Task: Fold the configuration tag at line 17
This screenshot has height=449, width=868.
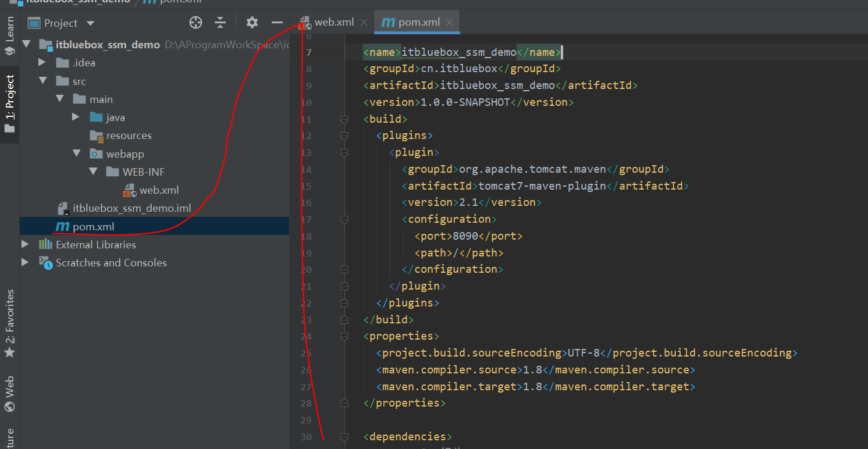Action: [x=344, y=220]
